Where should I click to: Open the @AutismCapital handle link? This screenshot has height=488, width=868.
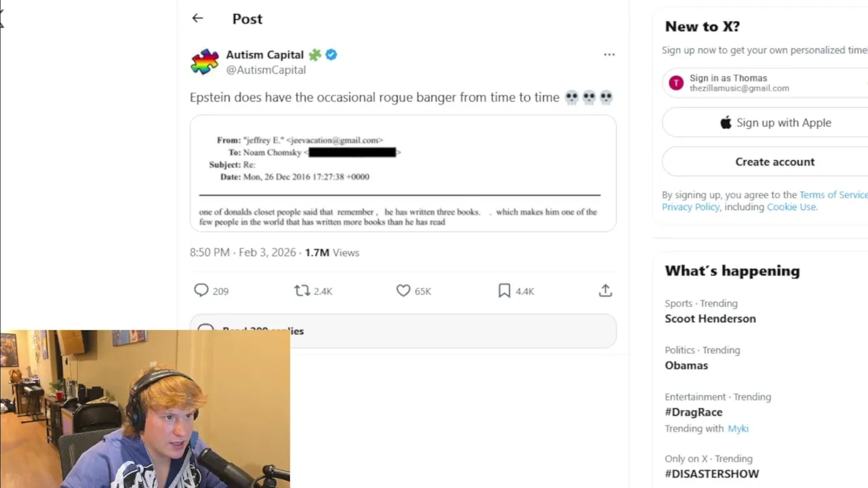click(266, 70)
